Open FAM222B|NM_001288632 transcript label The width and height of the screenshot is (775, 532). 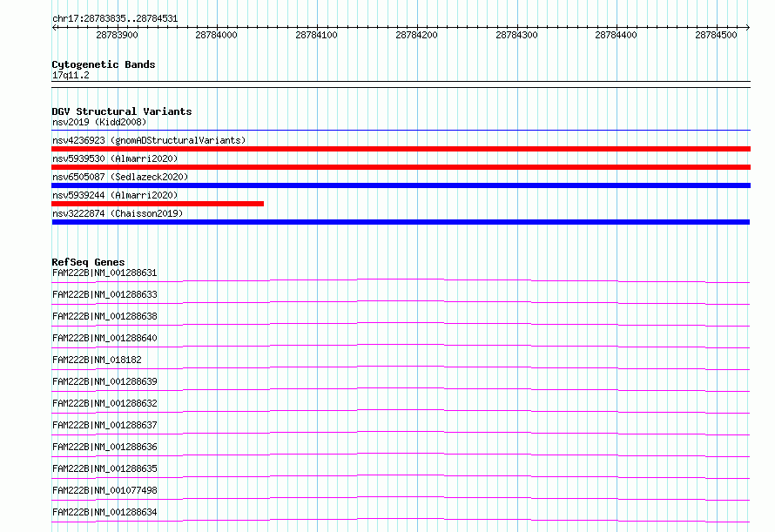[104, 403]
